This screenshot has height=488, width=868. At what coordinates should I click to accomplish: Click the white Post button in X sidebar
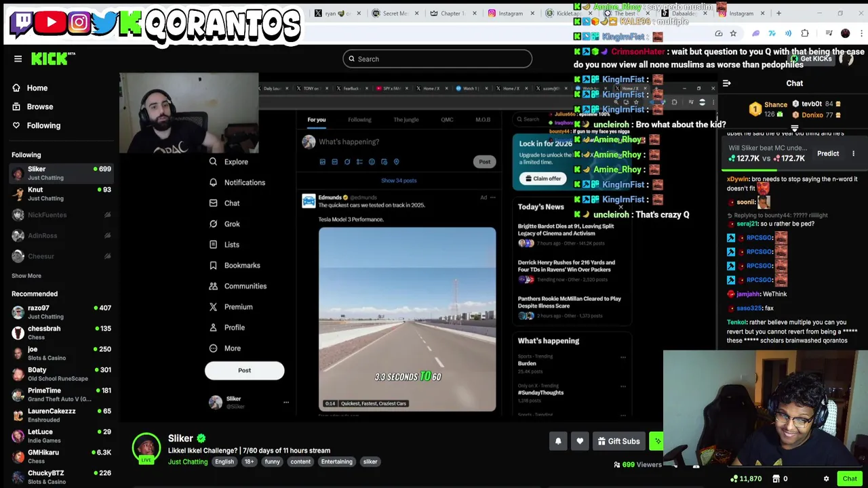244,370
